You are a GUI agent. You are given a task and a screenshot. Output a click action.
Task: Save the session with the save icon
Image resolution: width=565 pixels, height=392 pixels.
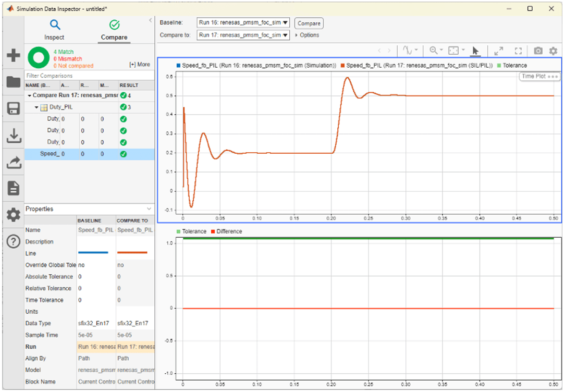tap(13, 108)
